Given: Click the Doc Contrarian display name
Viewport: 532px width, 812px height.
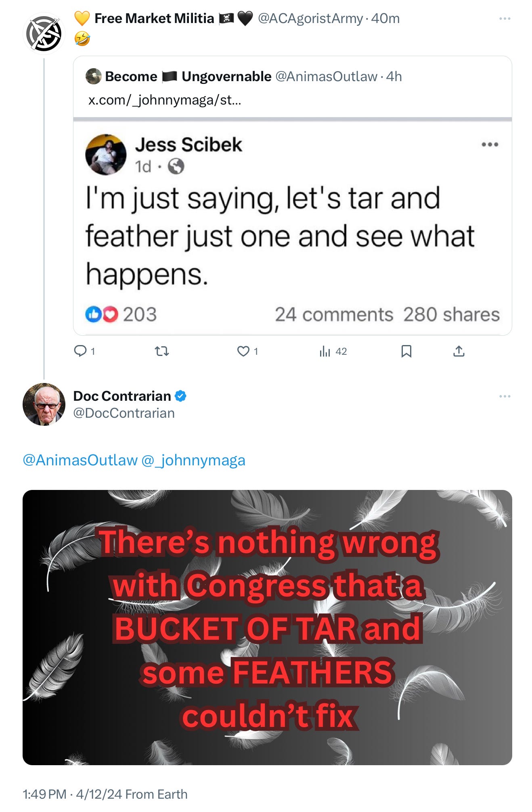Looking at the screenshot, I should pos(122,396).
